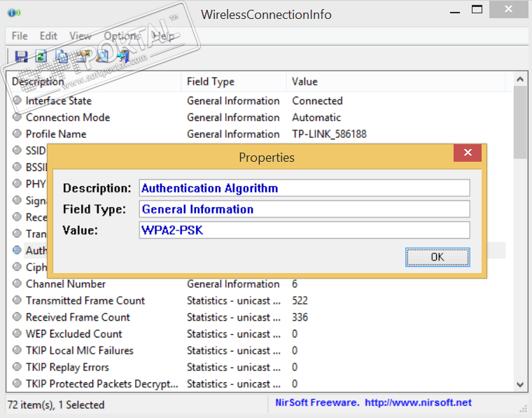The width and height of the screenshot is (532, 418).
Task: Click the selected globe icon of Auth row
Action: click(17, 250)
